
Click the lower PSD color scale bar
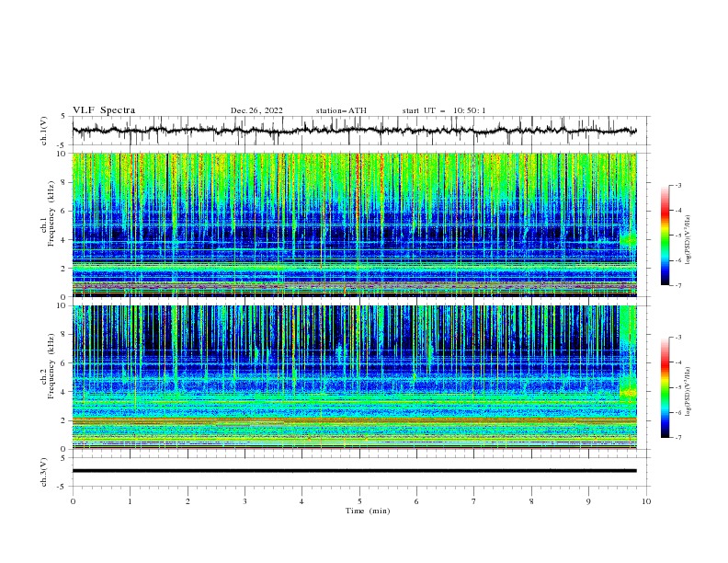click(665, 387)
